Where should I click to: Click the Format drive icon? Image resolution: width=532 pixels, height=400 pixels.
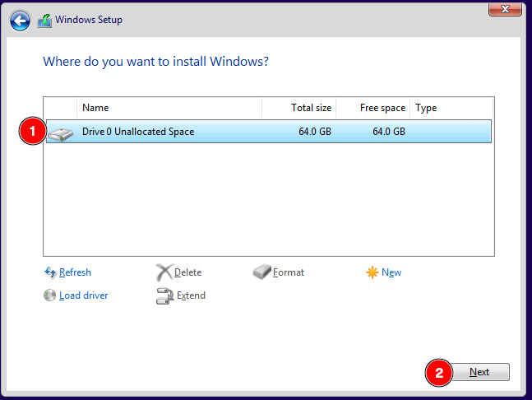tap(261, 272)
